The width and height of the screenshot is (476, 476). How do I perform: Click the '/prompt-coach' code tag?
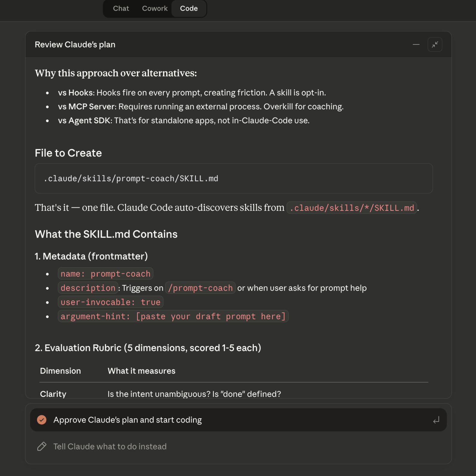click(x=200, y=288)
